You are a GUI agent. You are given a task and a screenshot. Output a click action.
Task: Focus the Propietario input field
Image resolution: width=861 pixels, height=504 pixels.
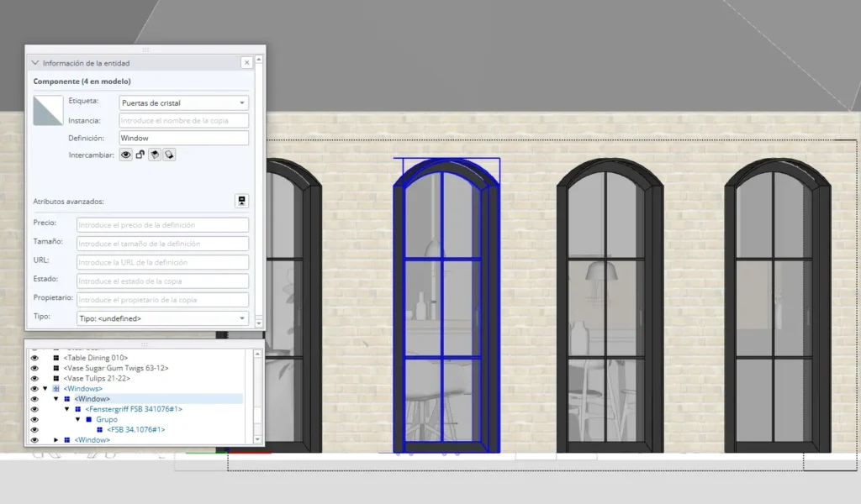click(162, 299)
